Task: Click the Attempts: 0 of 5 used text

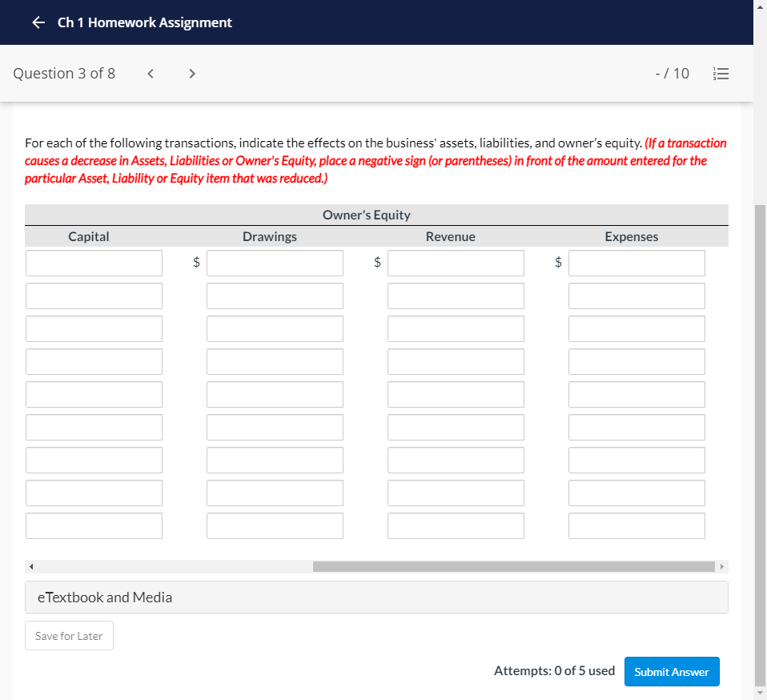Action: 554,670
